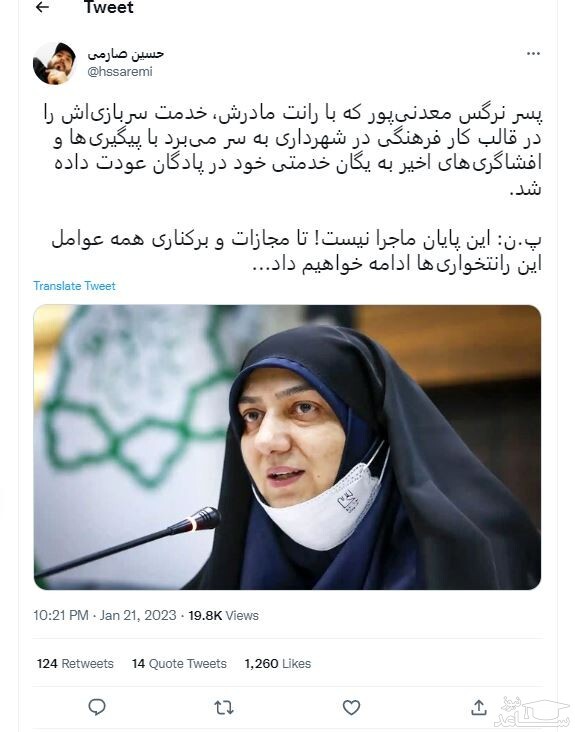This screenshot has width=575, height=732.
Task: Click the reply speech bubble icon
Action: click(97, 707)
